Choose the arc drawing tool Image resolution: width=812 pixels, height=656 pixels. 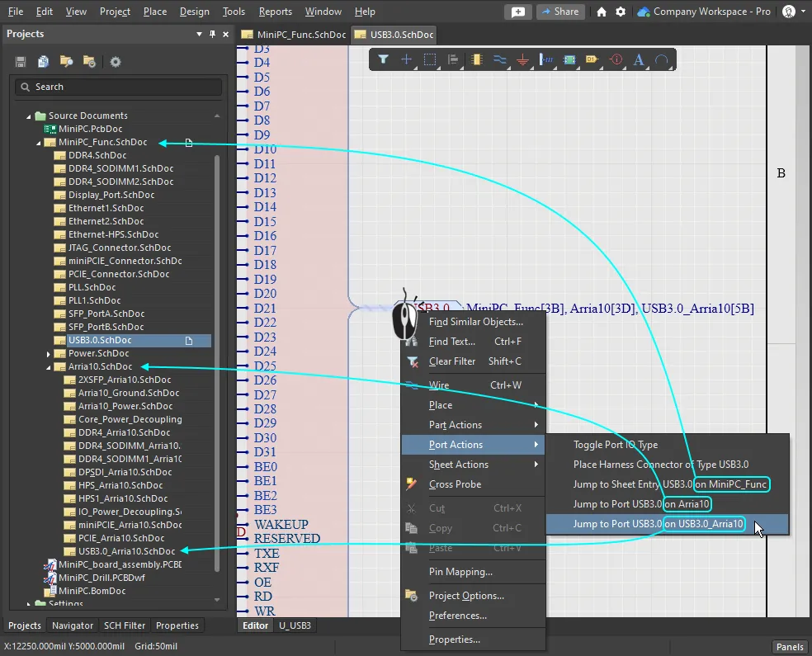coord(662,59)
